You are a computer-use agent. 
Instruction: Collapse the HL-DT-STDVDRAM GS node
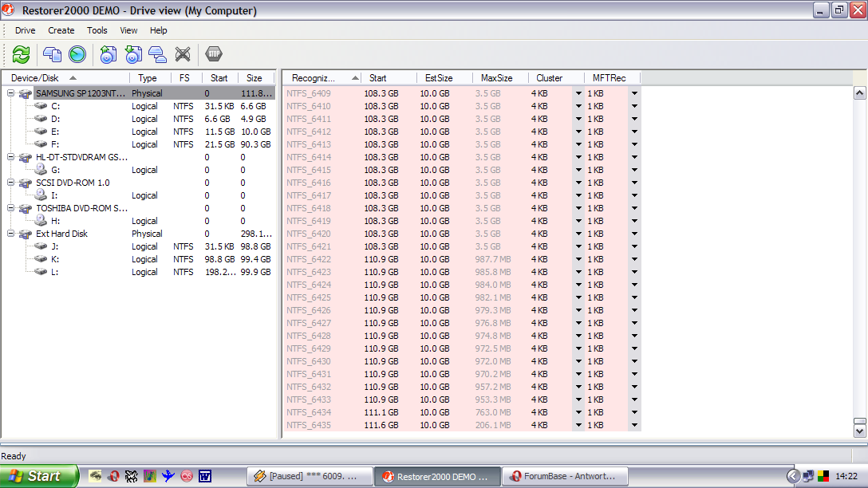tap(10, 157)
